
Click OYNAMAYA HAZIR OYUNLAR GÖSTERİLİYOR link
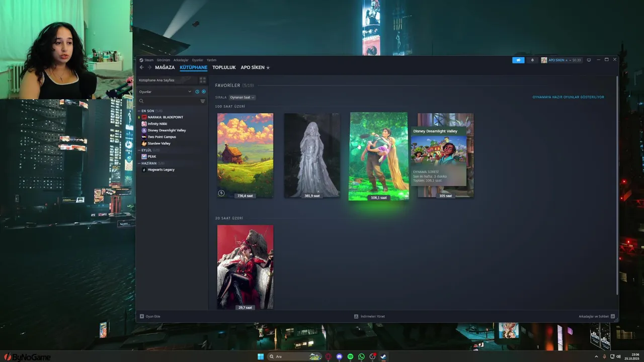(x=569, y=97)
